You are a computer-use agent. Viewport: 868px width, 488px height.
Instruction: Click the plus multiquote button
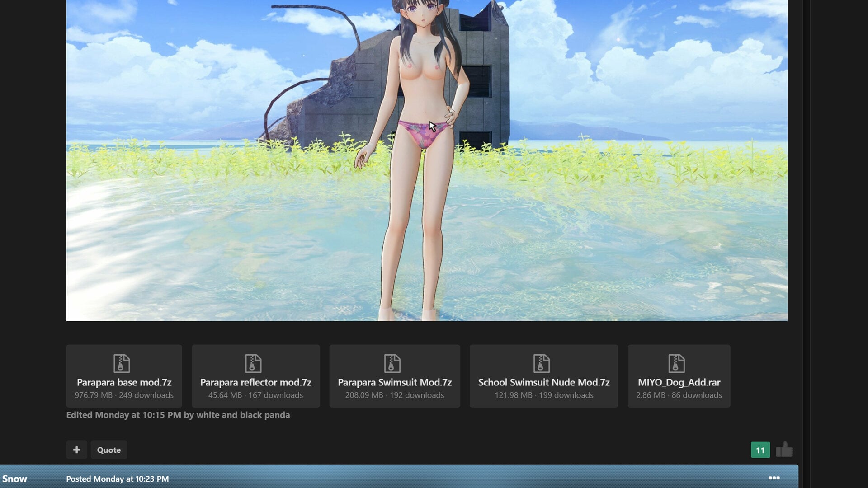(x=76, y=450)
